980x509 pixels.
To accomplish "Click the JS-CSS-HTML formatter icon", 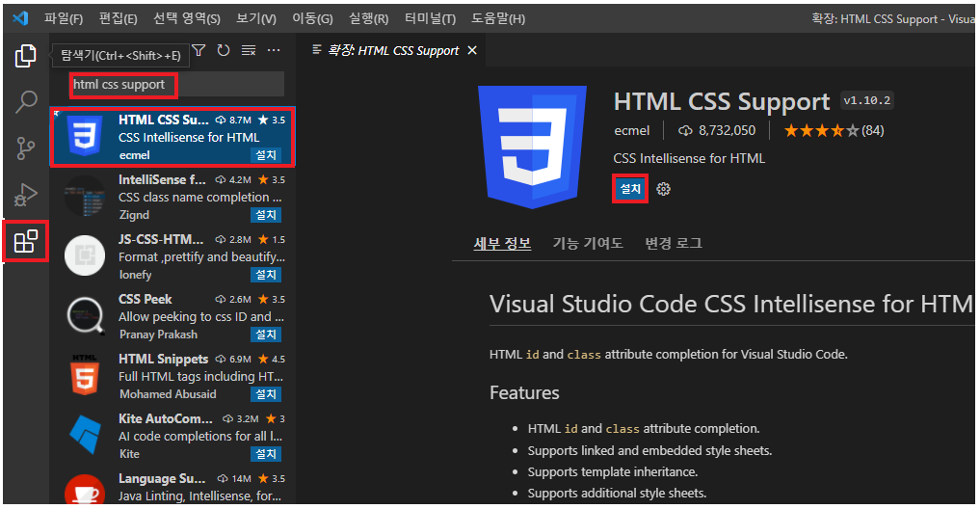I will 85,255.
